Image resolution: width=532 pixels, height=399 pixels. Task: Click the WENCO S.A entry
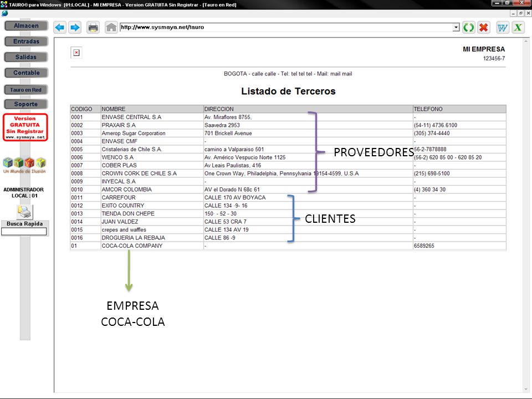click(x=117, y=157)
